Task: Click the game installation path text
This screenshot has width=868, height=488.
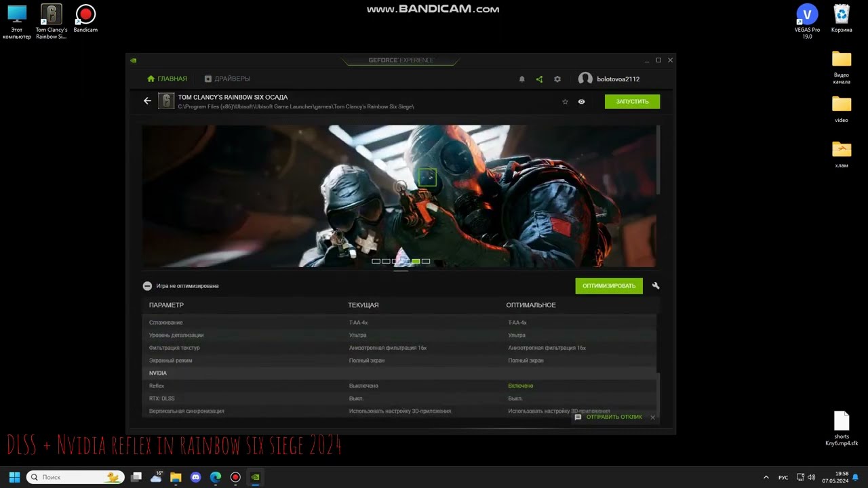Action: click(296, 106)
